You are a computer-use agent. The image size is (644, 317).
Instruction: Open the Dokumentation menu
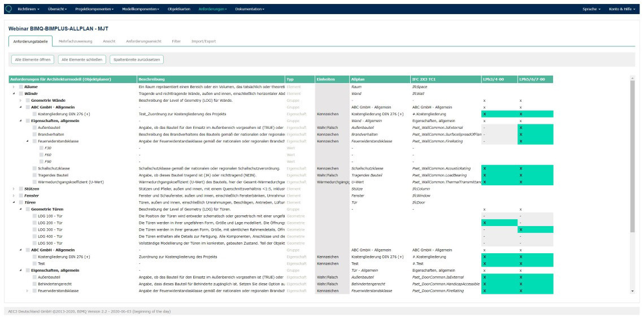point(250,9)
